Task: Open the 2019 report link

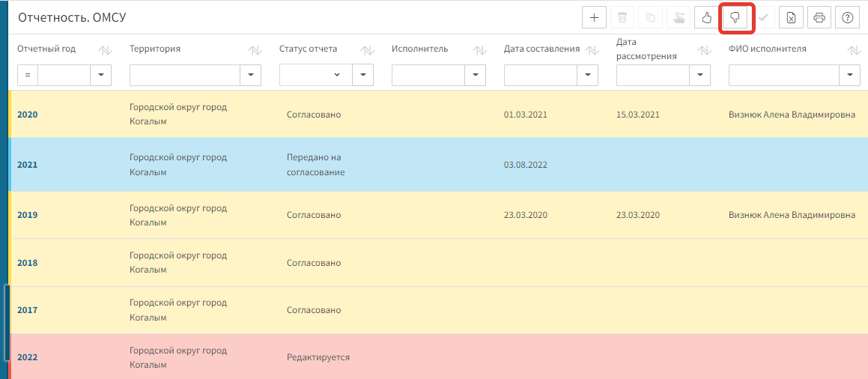Action: 27,215
